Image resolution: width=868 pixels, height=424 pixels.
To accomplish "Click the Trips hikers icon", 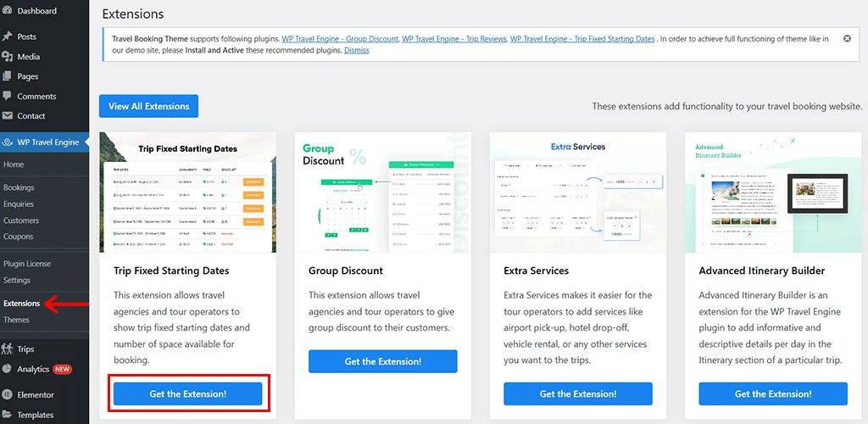I will [7, 349].
